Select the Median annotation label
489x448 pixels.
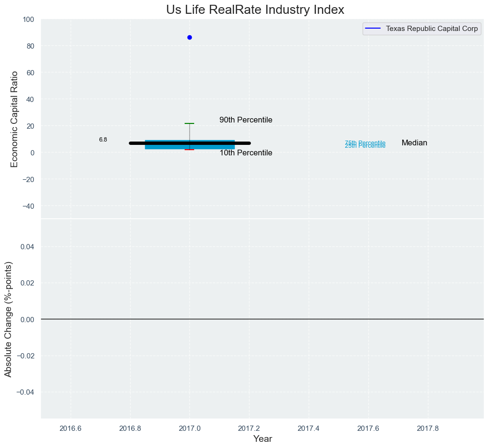point(414,143)
